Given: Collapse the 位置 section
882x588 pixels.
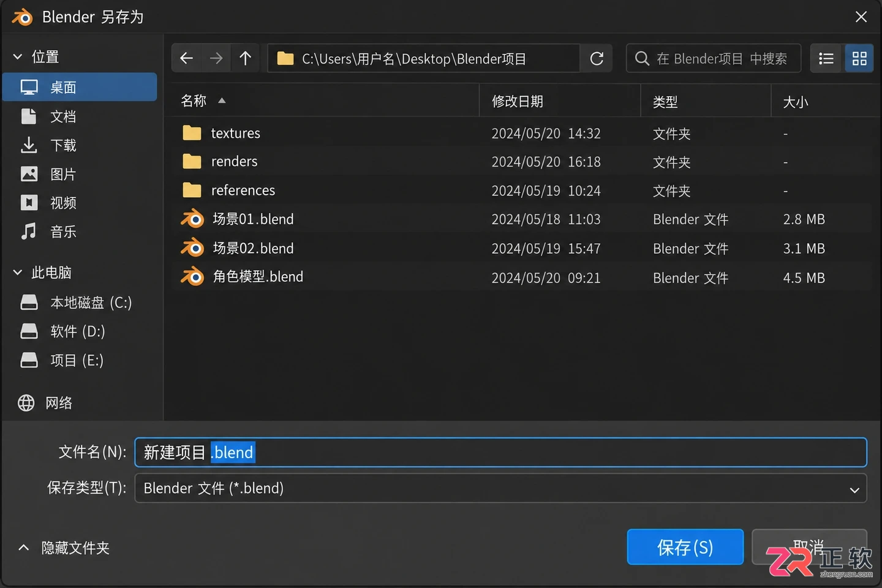Looking at the screenshot, I should click(x=18, y=57).
